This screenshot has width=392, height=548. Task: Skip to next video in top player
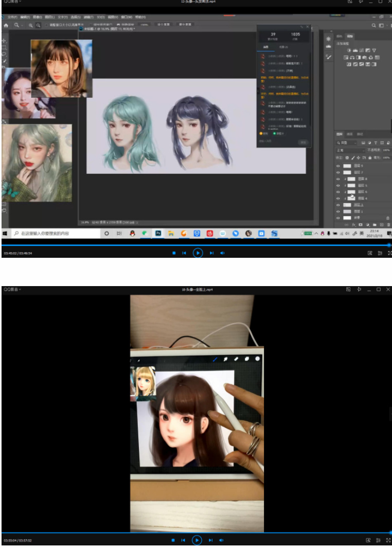[x=211, y=253]
